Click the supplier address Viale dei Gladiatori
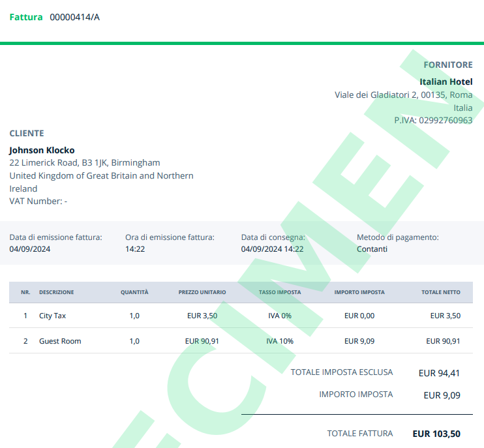 [403, 95]
